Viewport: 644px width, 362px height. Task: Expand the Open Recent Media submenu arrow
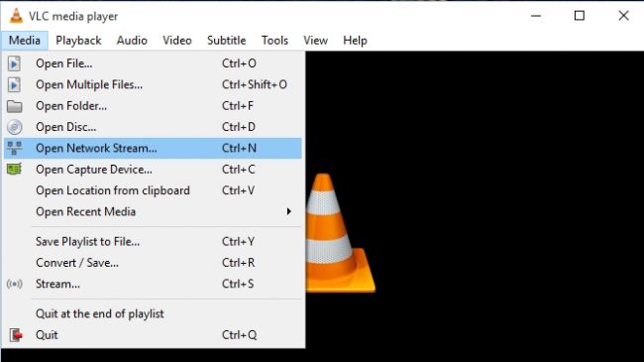(289, 211)
